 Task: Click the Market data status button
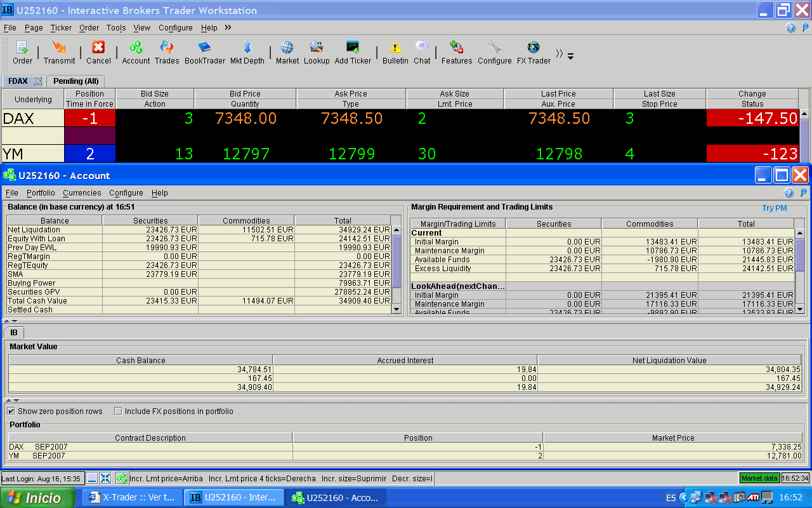tap(759, 478)
